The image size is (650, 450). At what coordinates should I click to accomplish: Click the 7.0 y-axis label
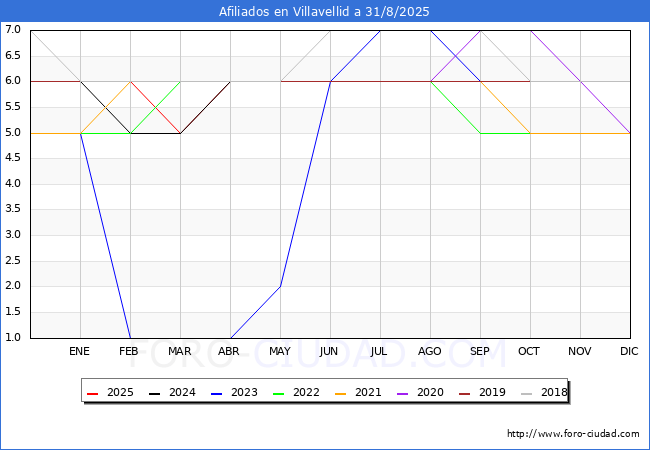13,30
